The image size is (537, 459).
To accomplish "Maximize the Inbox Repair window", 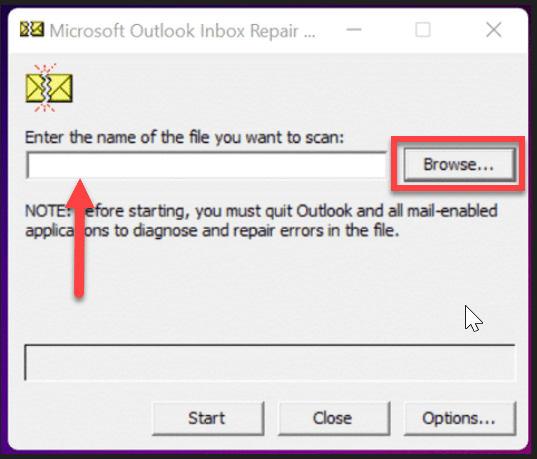I will (423, 30).
